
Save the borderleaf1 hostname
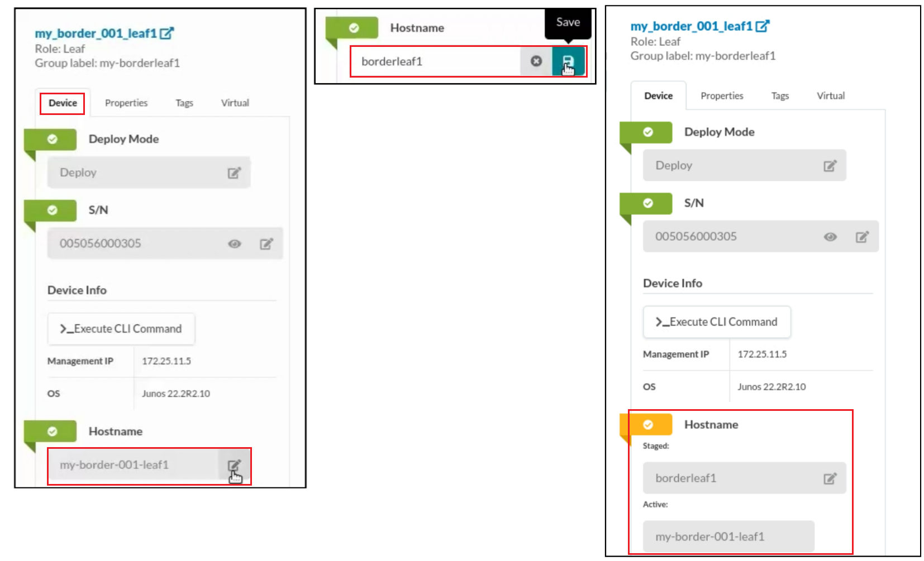coord(568,61)
